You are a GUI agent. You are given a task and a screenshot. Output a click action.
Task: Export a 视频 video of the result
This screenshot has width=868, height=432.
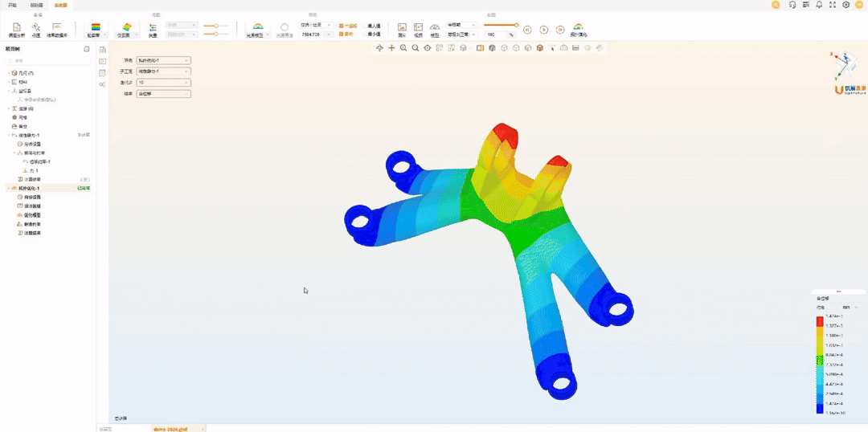coord(419,30)
